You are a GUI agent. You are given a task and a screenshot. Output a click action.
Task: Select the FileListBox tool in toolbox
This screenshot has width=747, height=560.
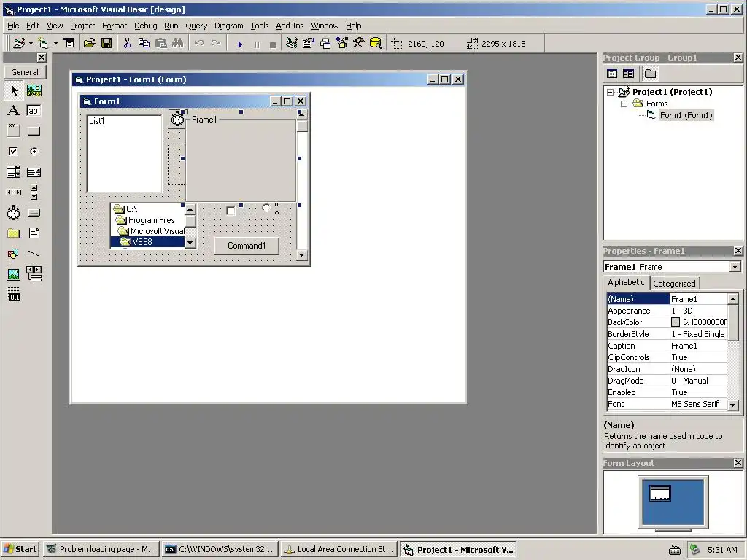[x=34, y=233]
